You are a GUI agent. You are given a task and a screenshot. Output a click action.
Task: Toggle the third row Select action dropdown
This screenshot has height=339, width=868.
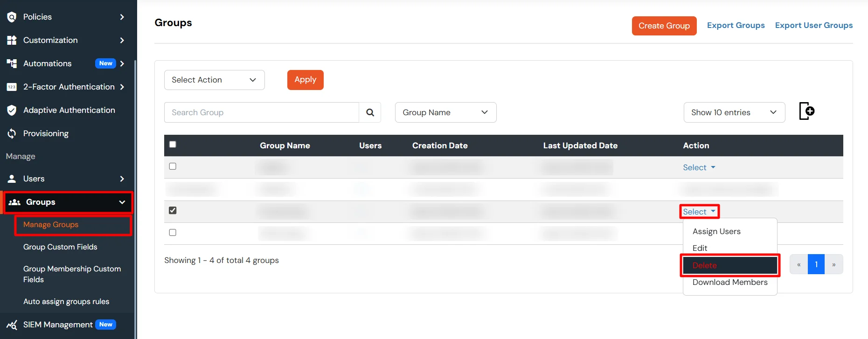click(699, 212)
